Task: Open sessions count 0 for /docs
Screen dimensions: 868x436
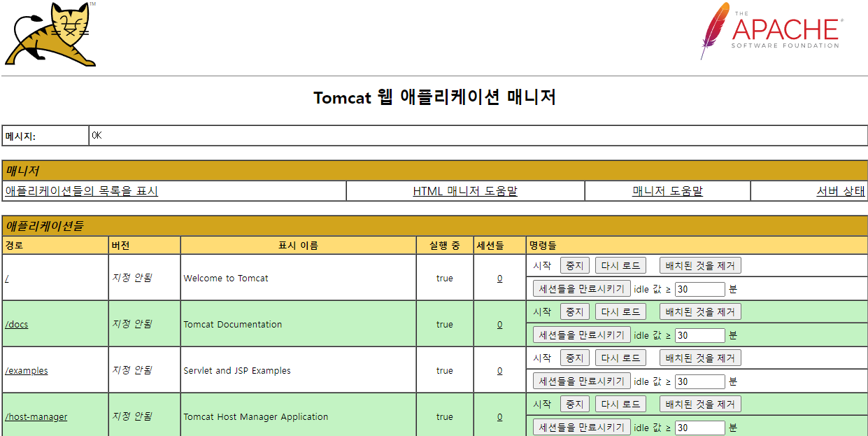Action: click(x=499, y=324)
